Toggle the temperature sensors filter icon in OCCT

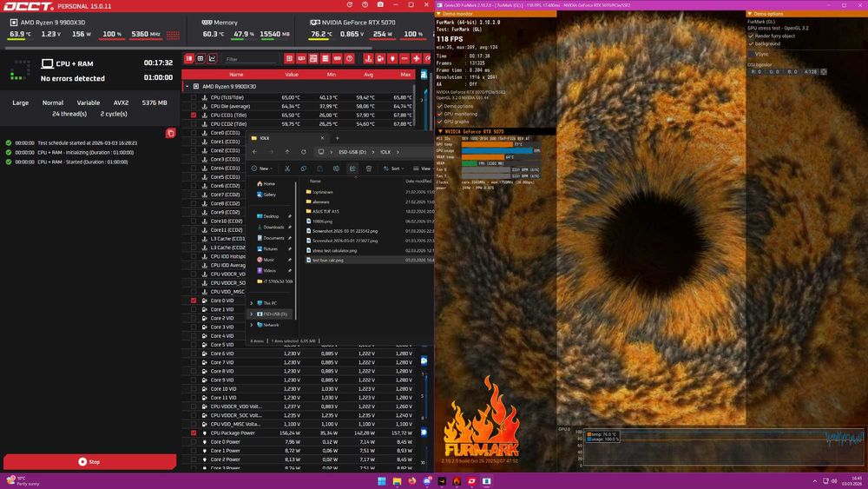(369, 58)
